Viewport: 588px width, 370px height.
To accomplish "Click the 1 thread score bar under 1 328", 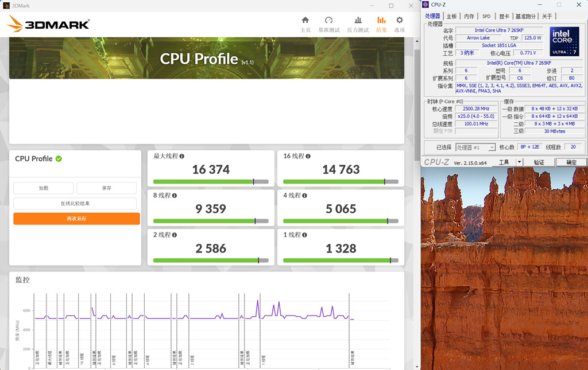I will (341, 260).
